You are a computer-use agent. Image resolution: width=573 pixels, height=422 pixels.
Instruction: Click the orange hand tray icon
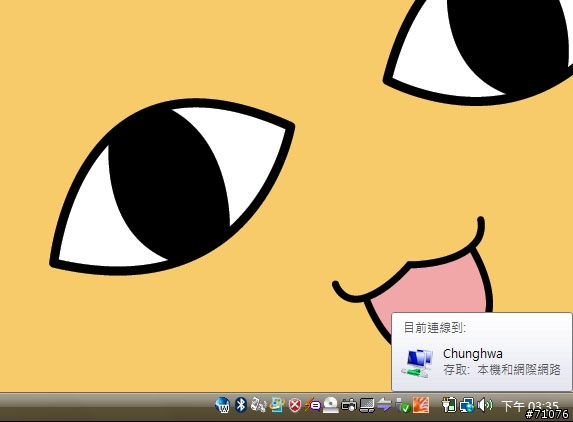421,405
